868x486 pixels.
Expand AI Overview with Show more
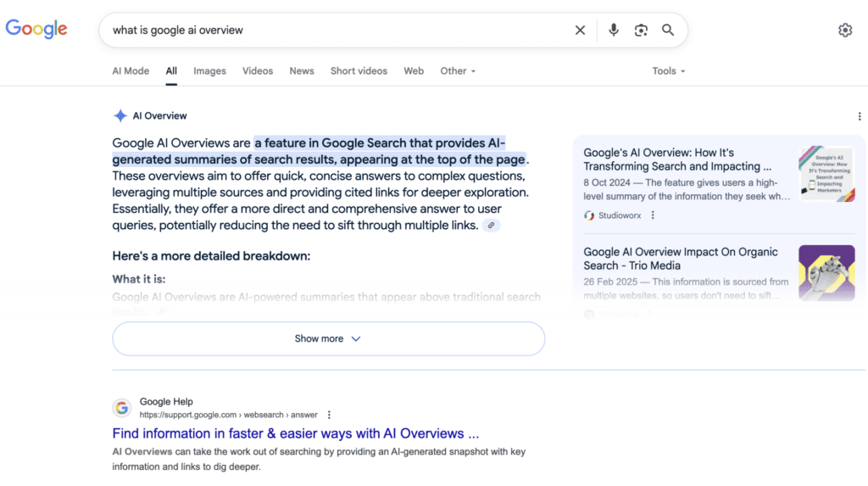[328, 338]
